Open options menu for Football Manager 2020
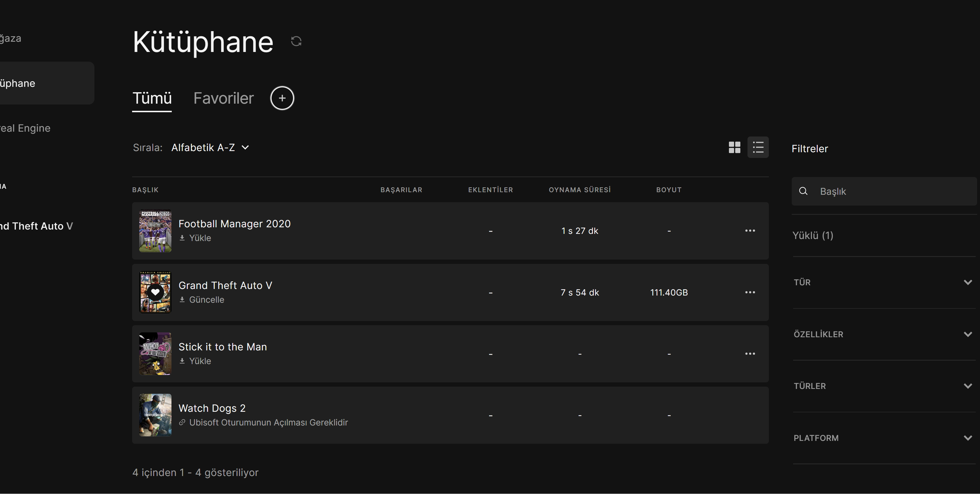The width and height of the screenshot is (980, 494). coord(750,230)
